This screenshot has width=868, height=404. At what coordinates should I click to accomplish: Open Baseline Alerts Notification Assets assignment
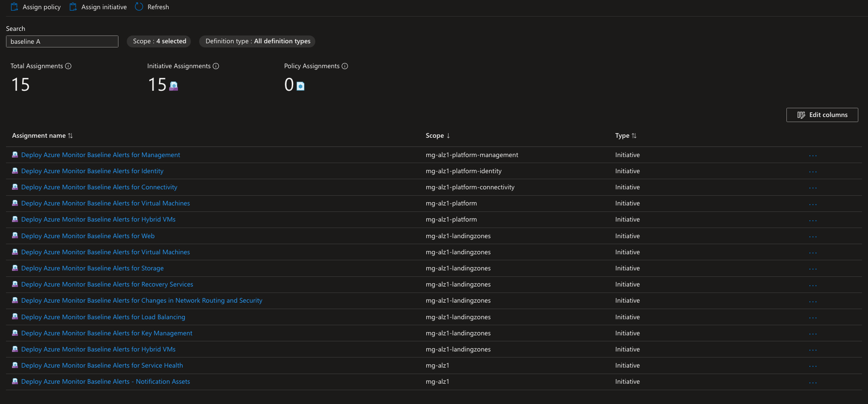[x=106, y=381]
